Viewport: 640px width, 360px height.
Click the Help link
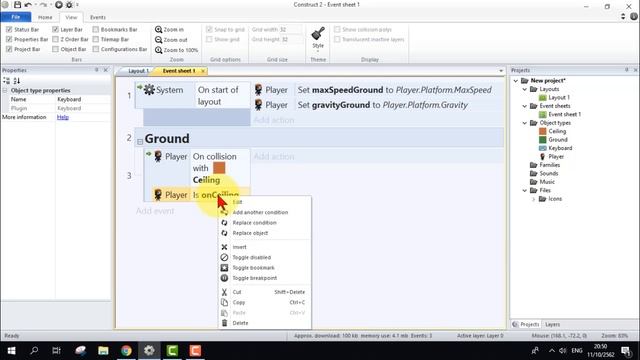tap(62, 117)
